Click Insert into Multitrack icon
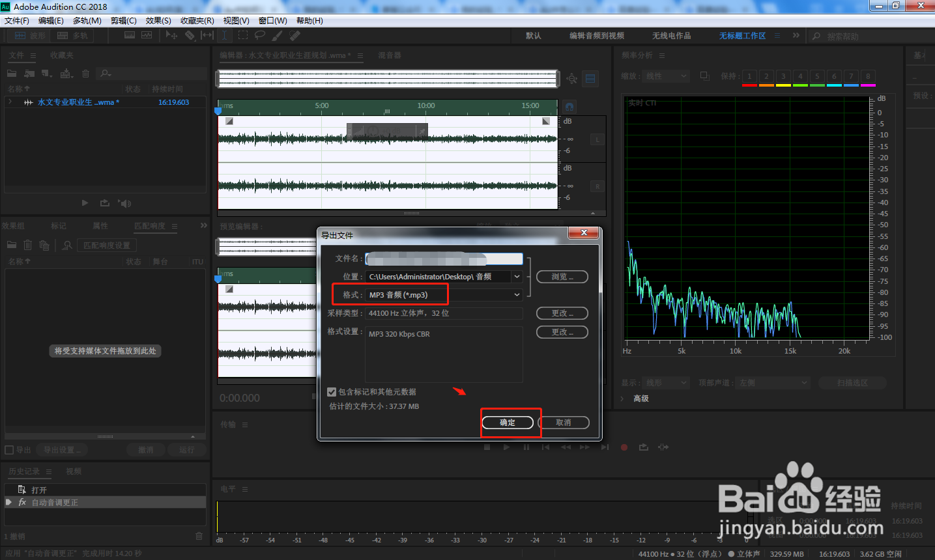 (x=66, y=74)
